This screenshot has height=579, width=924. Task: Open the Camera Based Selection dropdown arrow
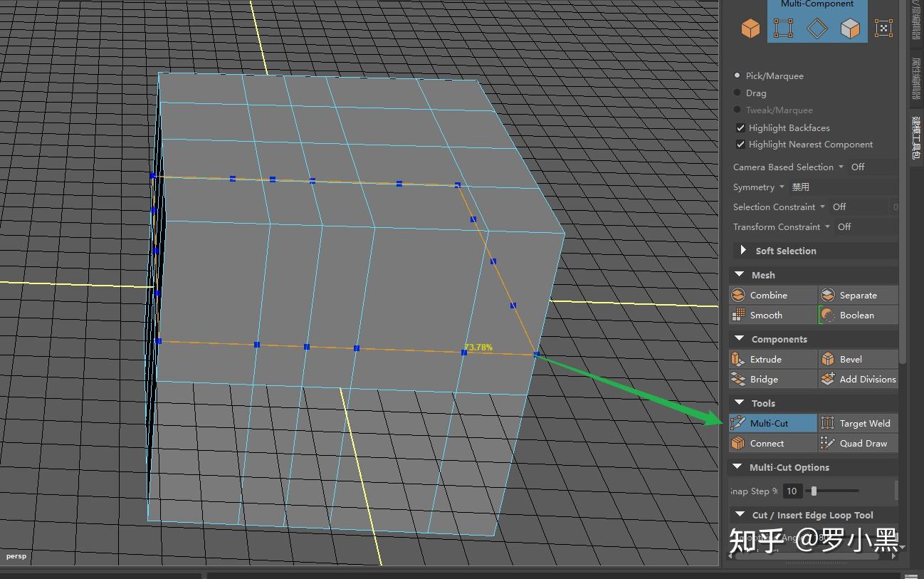point(841,167)
